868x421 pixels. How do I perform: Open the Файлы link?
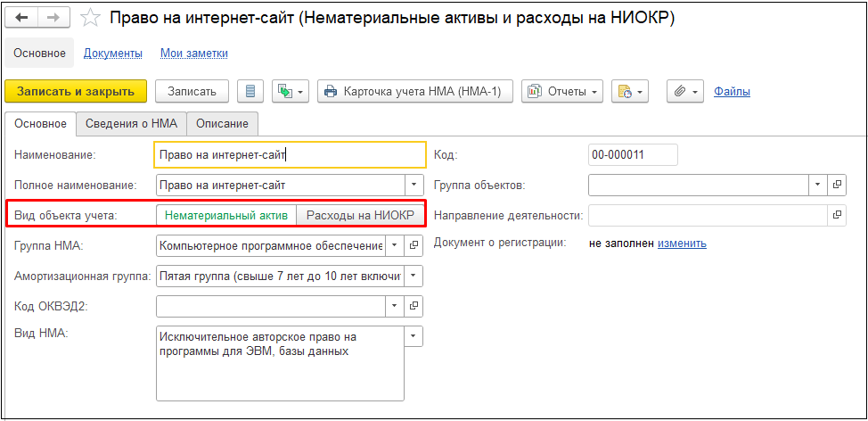pyautogui.click(x=732, y=91)
